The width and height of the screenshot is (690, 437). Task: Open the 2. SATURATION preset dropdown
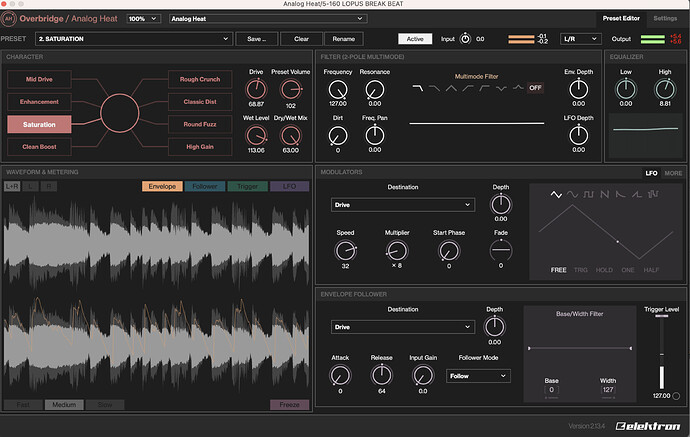click(133, 39)
